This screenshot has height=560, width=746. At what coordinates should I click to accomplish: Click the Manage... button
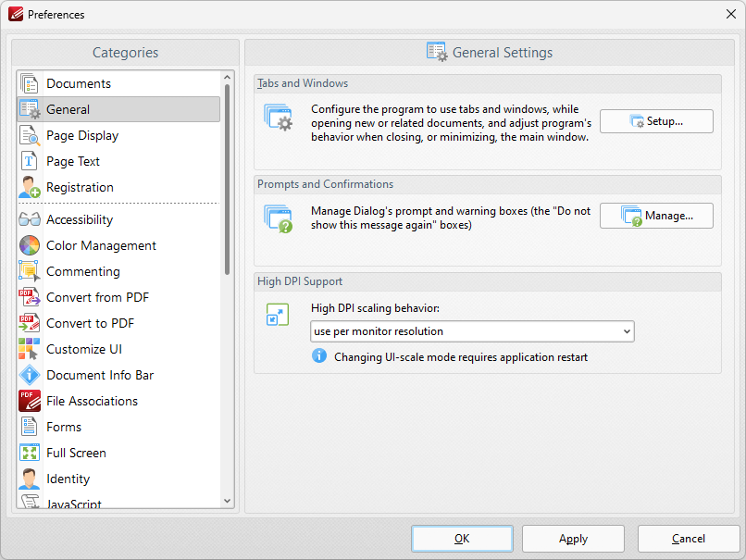click(656, 216)
